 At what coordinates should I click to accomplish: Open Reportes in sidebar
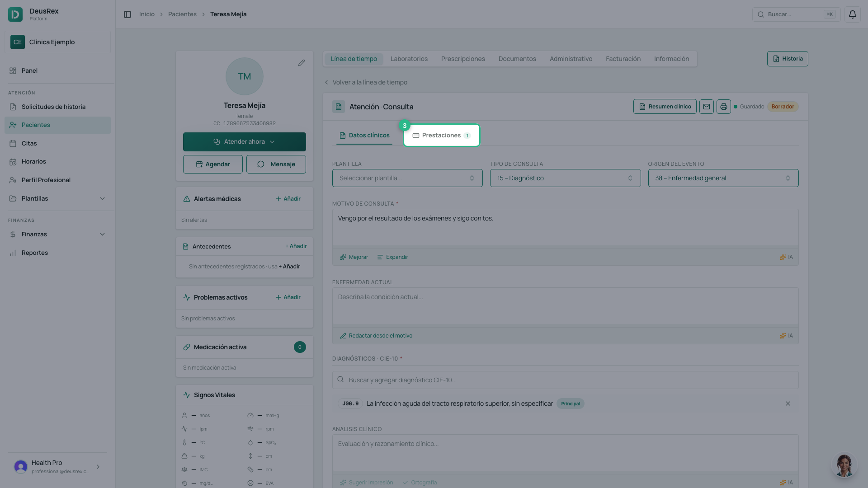pos(57,253)
